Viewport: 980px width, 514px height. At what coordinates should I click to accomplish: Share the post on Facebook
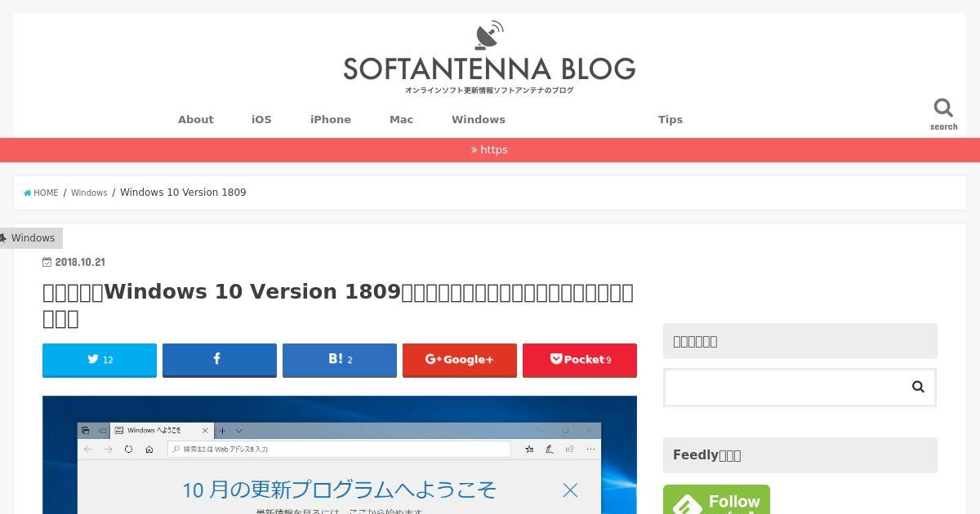(x=220, y=359)
